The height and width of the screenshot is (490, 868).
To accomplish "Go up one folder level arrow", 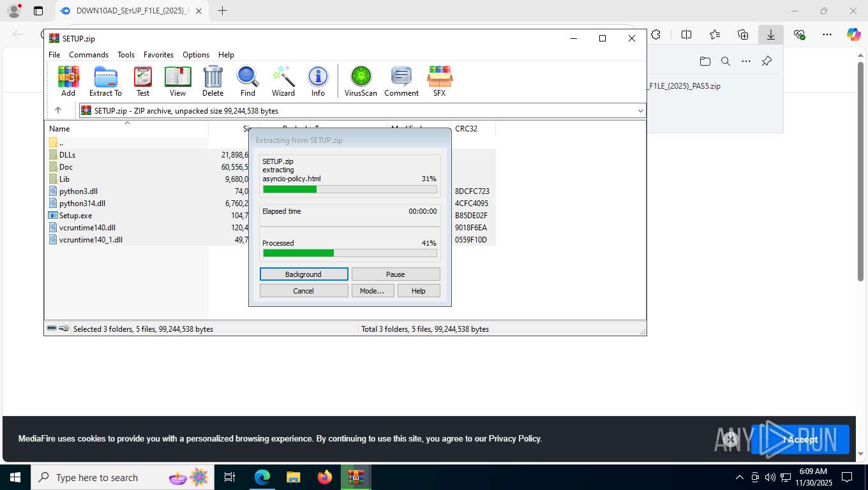I will point(58,110).
